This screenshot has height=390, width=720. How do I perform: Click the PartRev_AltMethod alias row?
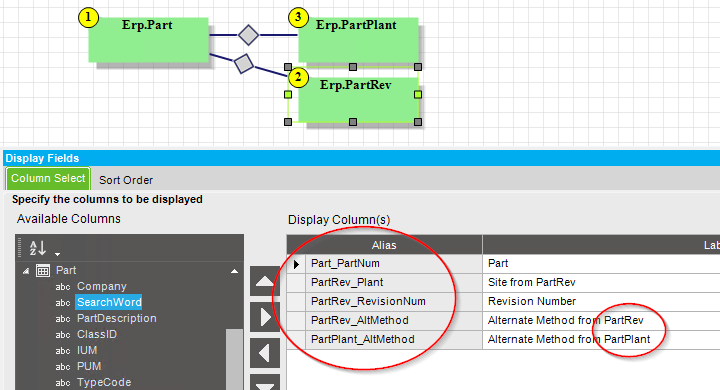click(394, 321)
